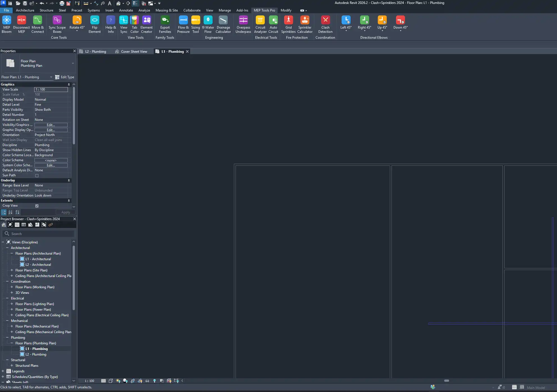Uncheck the Crop View checkbox
The image size is (557, 392).
point(37,206)
